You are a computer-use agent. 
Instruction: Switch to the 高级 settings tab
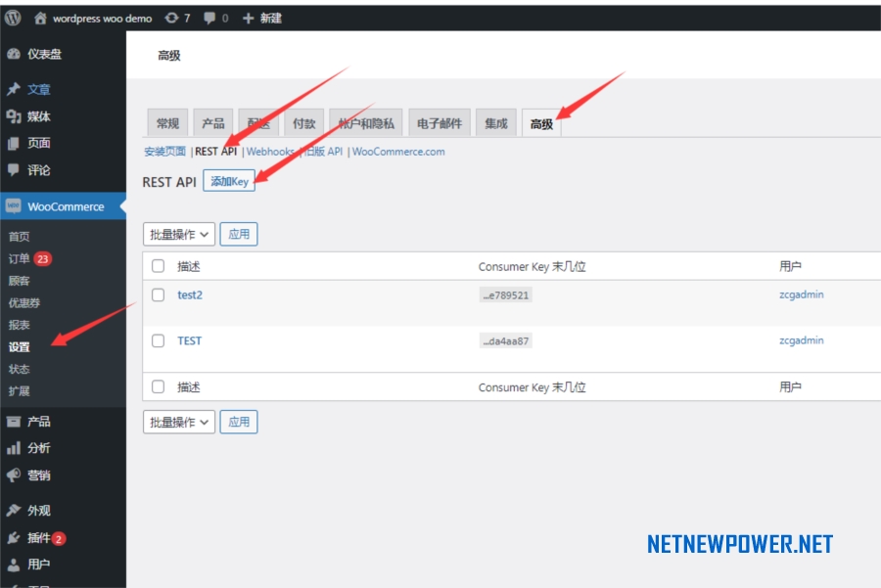tap(541, 123)
